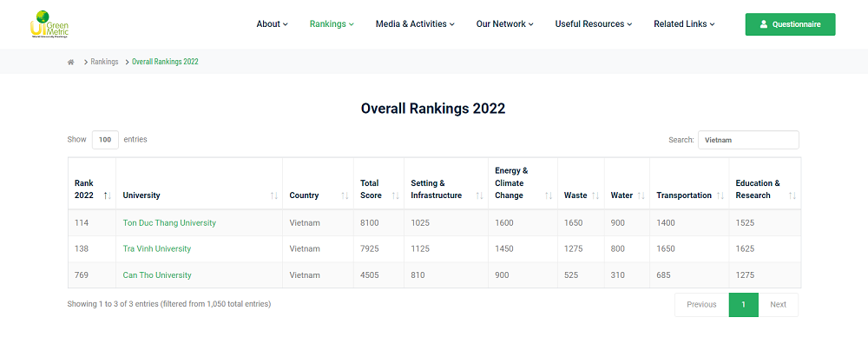Click Water value 800
This screenshot has width=868, height=344.
(618, 248)
